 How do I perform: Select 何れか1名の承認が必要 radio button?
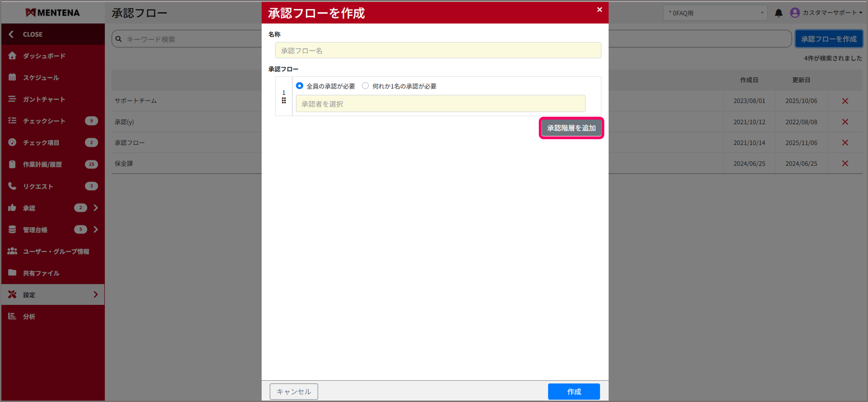(365, 86)
